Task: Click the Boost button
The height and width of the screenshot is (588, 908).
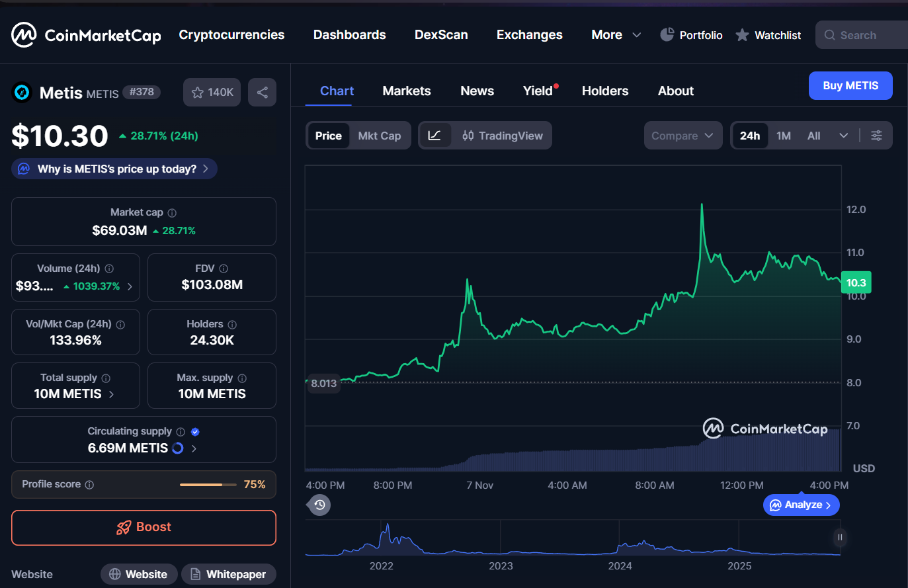Action: pos(144,527)
